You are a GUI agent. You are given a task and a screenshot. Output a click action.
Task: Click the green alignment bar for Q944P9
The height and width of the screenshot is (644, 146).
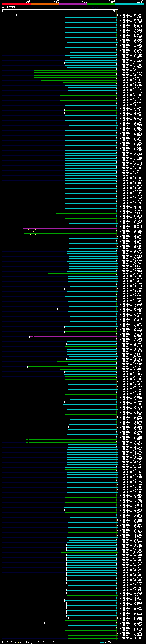75,73
